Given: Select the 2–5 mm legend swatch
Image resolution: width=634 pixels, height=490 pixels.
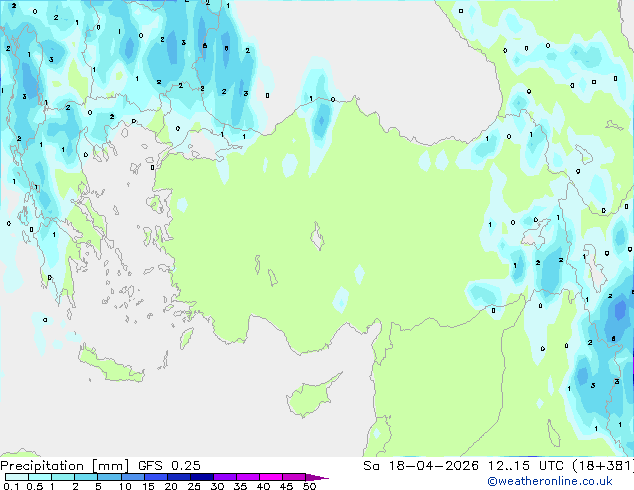Looking at the screenshot, I should click(x=86, y=477).
